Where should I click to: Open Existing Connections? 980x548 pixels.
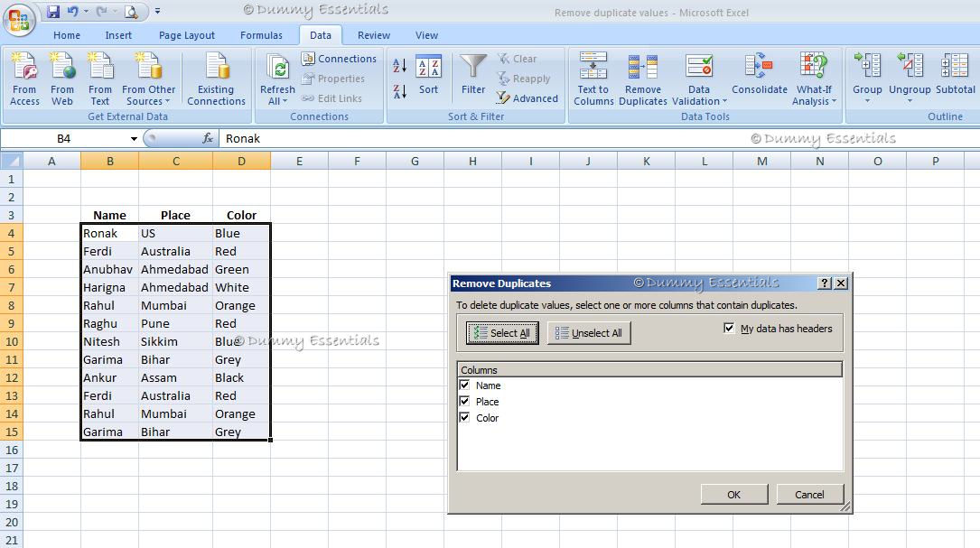tap(216, 79)
